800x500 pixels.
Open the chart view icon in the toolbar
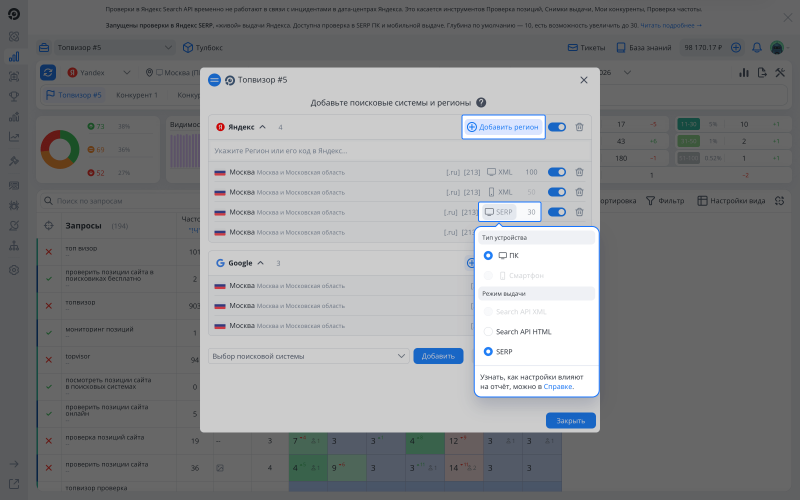point(744,72)
